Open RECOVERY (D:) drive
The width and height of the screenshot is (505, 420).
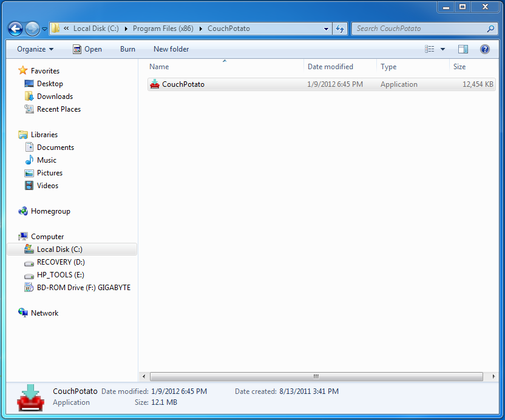(x=61, y=262)
